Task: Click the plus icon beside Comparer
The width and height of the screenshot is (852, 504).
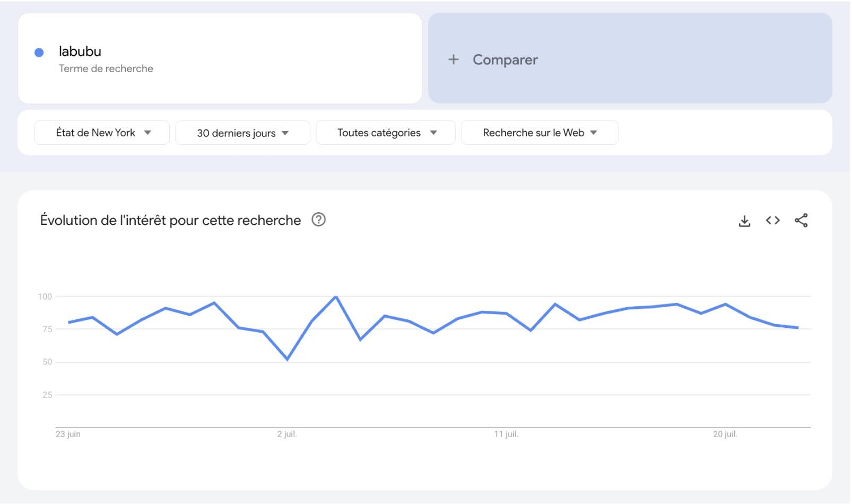Action: pos(454,59)
